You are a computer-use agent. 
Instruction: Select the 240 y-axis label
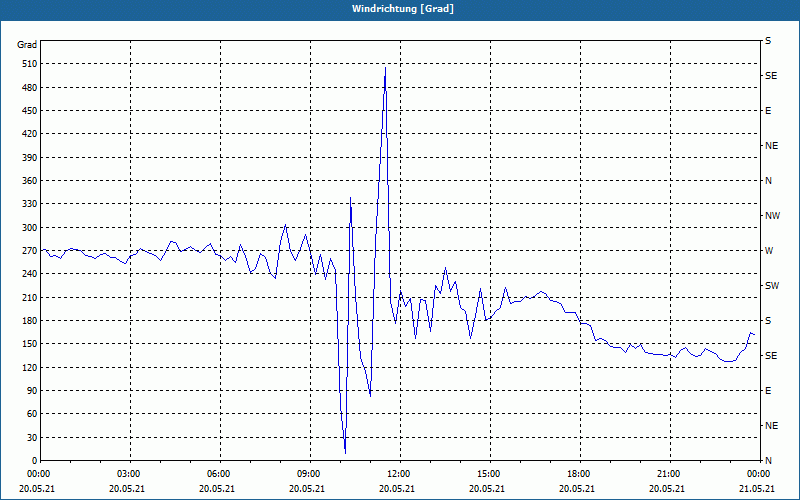pos(30,274)
